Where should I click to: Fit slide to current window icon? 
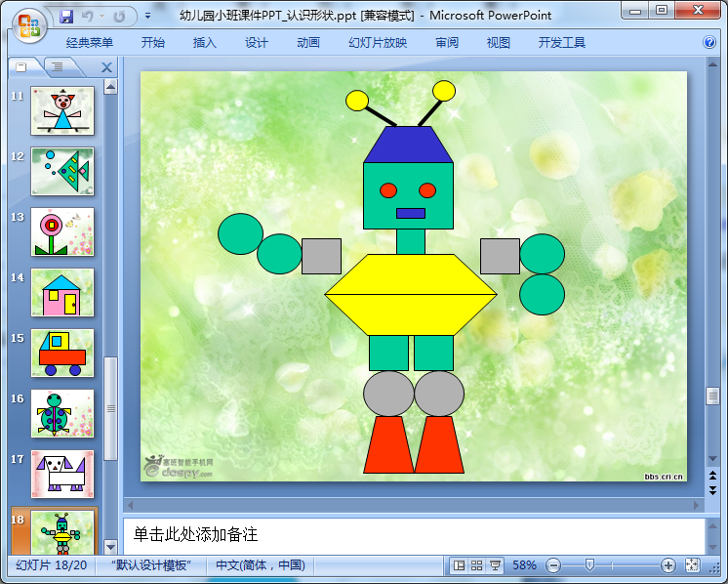(x=692, y=565)
